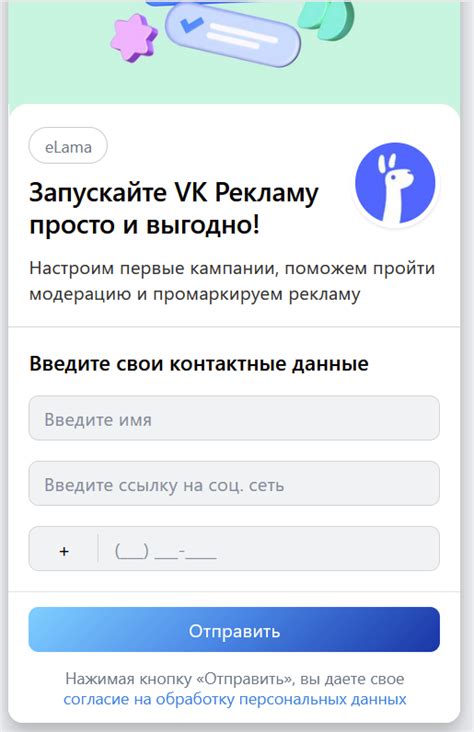
Task: Focus the masked phone number field
Action: click(x=269, y=549)
